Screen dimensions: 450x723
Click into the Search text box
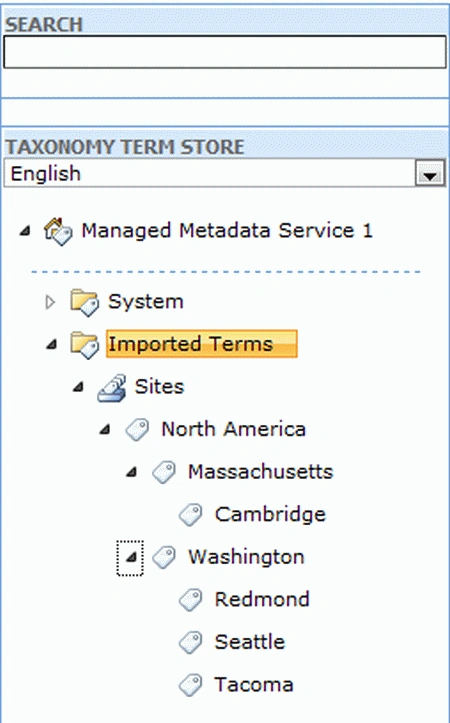(x=225, y=52)
